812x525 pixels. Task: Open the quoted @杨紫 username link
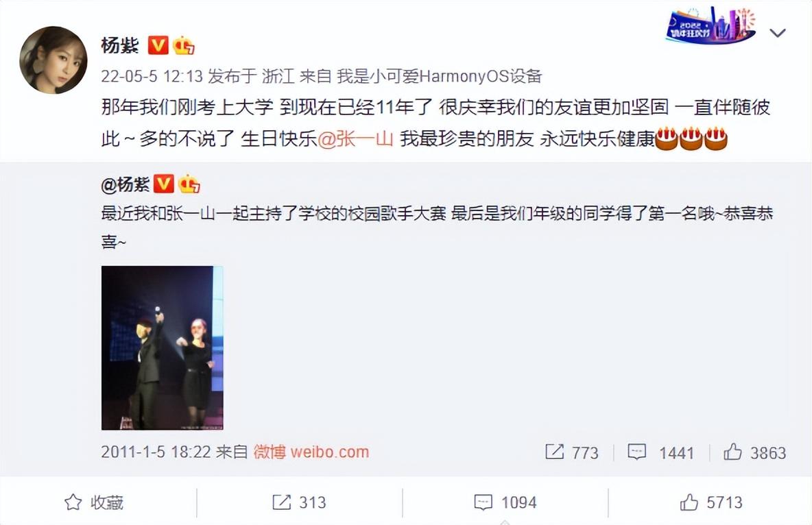click(126, 184)
